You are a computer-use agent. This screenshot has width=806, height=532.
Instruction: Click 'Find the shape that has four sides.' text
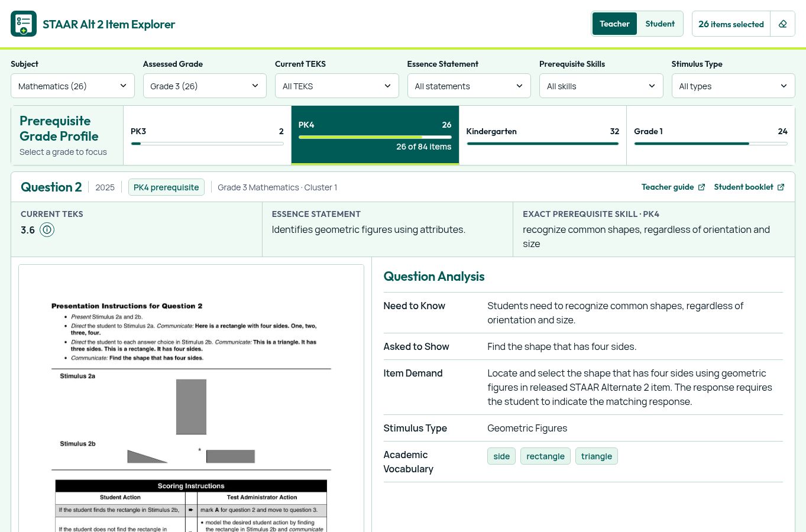click(x=562, y=347)
